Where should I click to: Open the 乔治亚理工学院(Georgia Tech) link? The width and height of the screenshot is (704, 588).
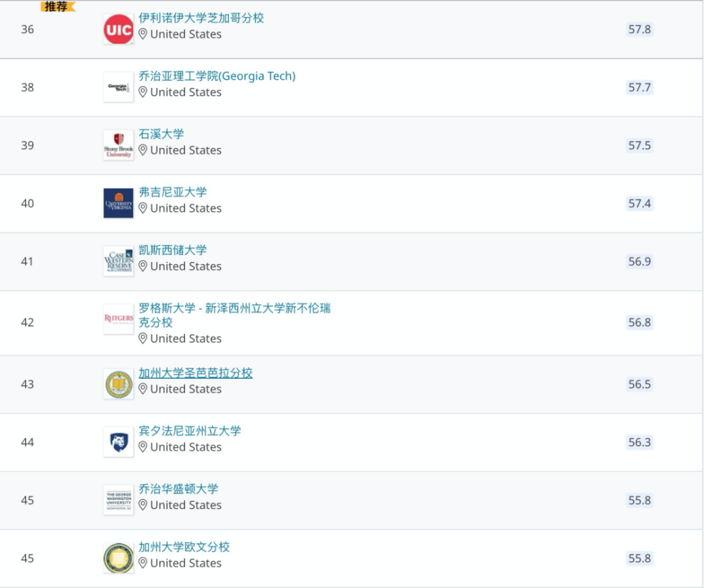pyautogui.click(x=217, y=76)
